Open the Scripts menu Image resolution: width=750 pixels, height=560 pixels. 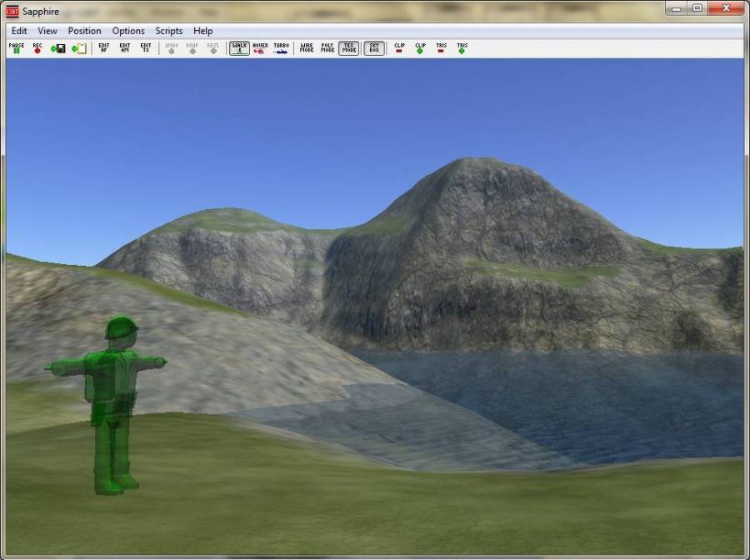(x=169, y=30)
